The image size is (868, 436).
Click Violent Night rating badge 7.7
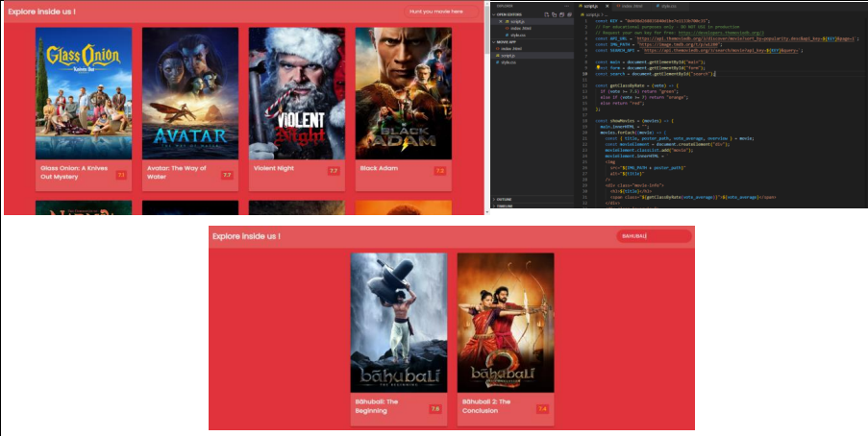point(334,171)
